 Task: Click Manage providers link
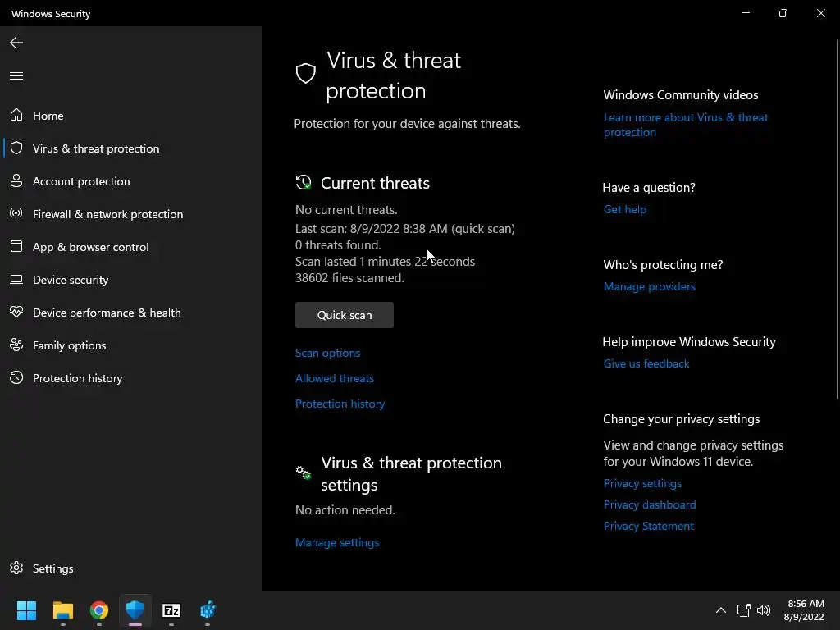649,286
